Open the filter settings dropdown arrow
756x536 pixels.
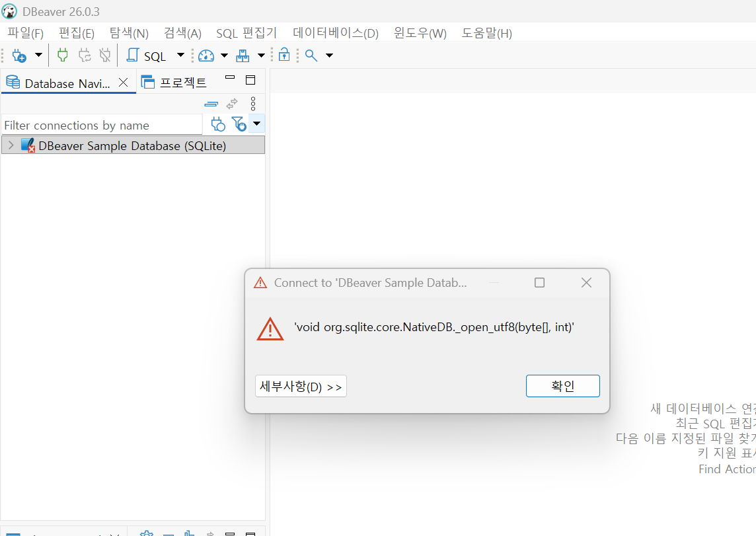[x=257, y=124]
